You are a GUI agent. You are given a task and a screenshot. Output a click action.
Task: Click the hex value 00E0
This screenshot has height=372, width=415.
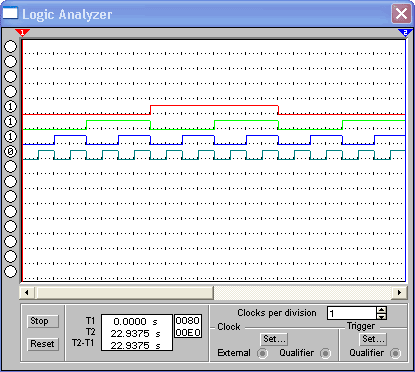188,332
